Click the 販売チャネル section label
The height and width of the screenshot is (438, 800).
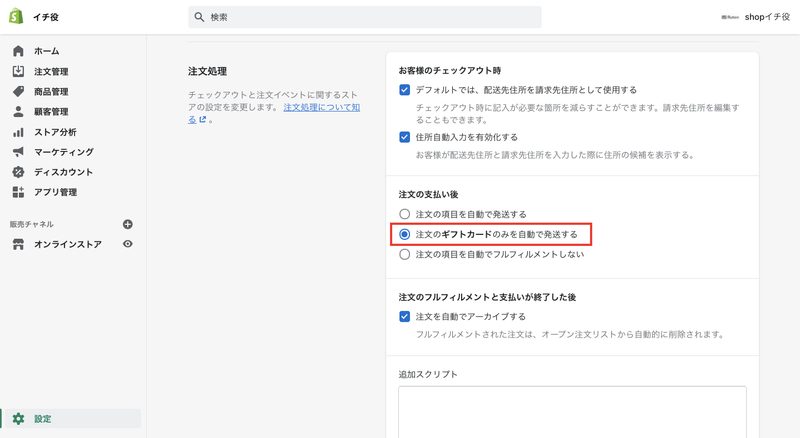point(32,224)
